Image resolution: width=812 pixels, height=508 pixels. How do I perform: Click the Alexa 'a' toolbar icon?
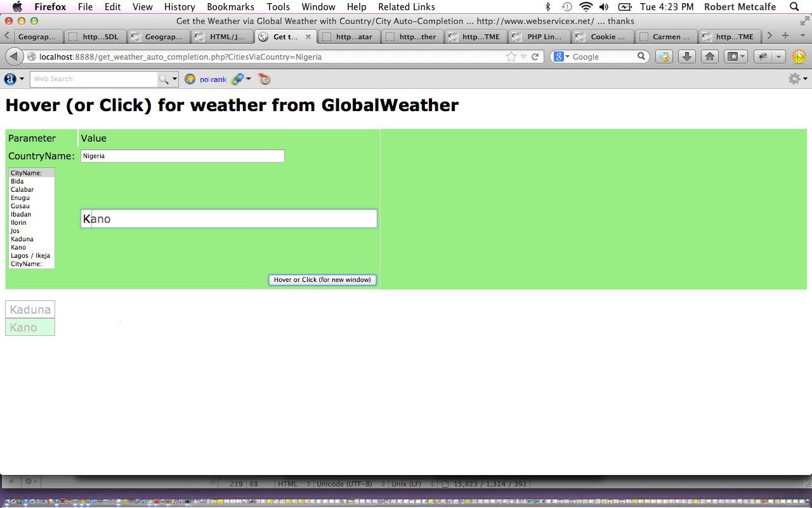tap(10, 79)
